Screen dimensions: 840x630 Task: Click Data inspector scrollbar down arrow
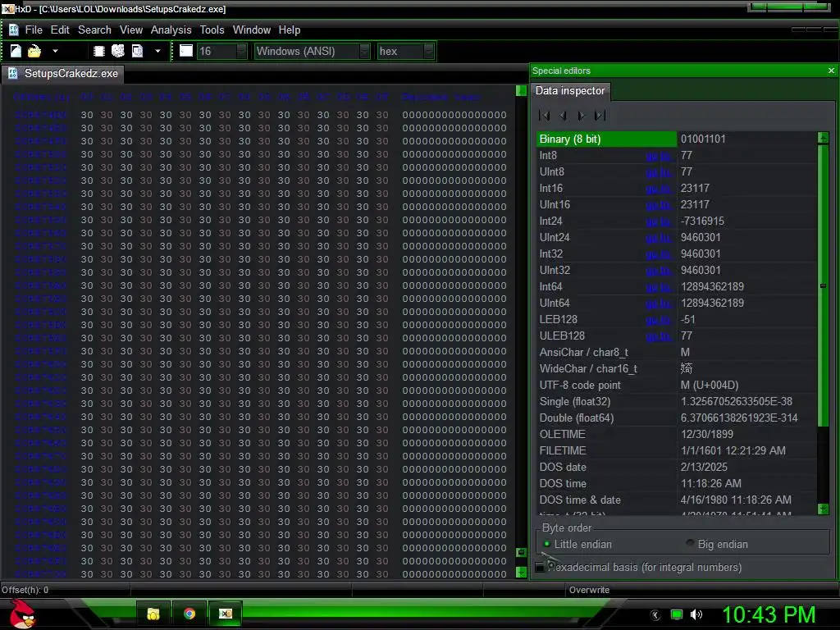click(x=824, y=509)
